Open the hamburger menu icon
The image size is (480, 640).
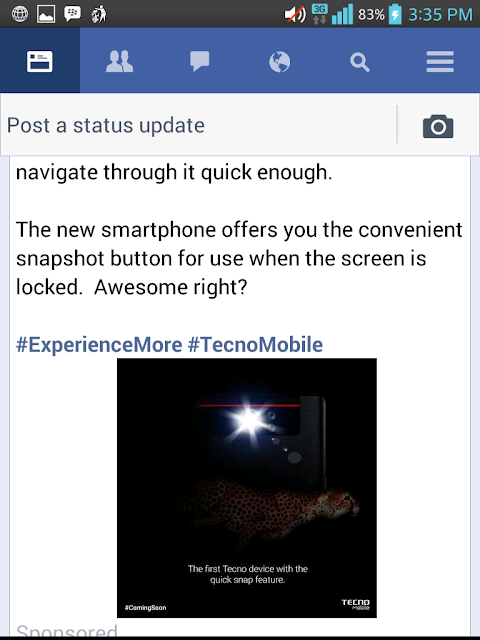(x=440, y=62)
